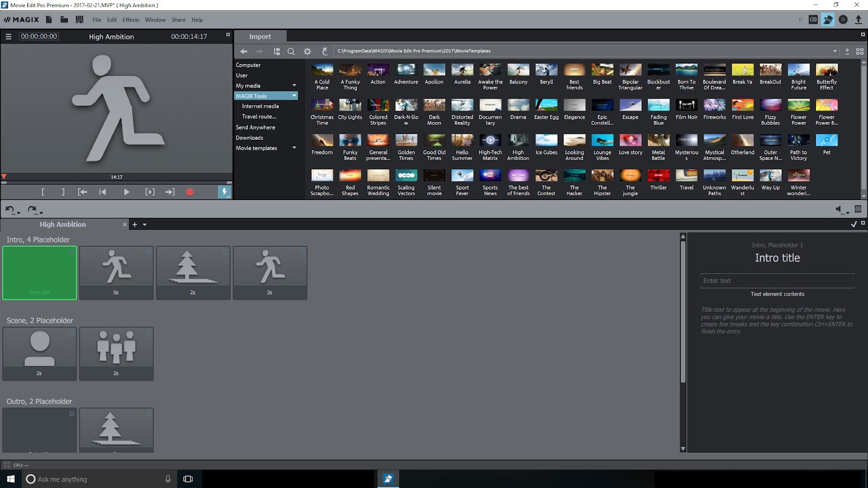Undo the last action
The width and height of the screenshot is (868, 488).
click(9, 209)
